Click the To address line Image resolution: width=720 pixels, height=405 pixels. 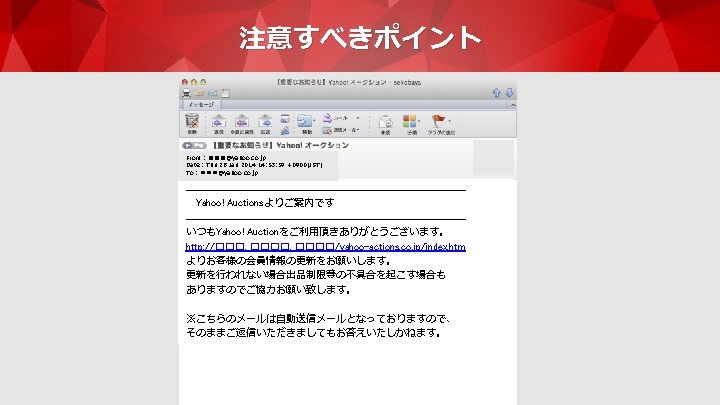[222, 173]
